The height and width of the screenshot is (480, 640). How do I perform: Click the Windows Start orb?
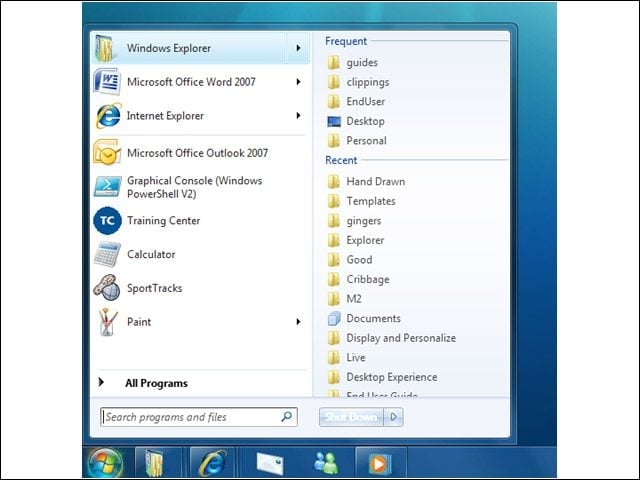tap(105, 463)
